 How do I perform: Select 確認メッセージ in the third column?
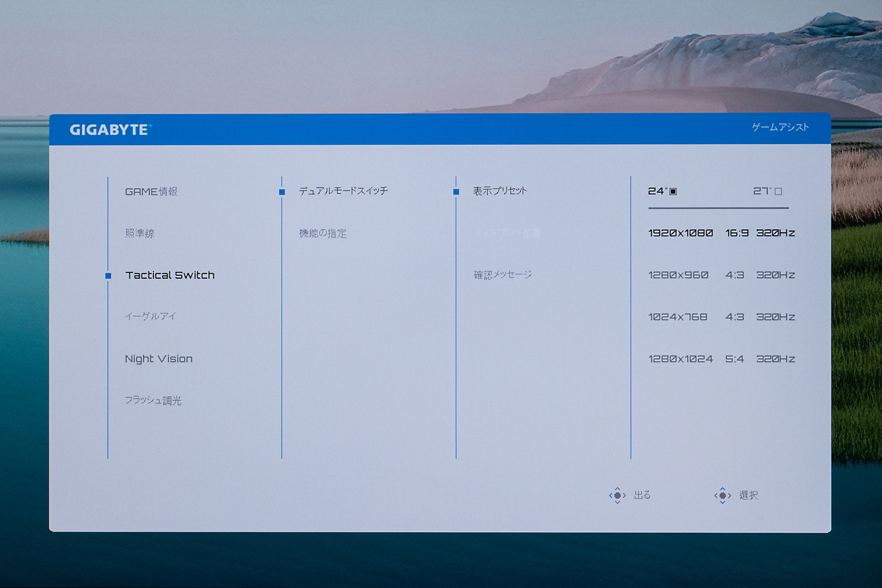pos(503,275)
